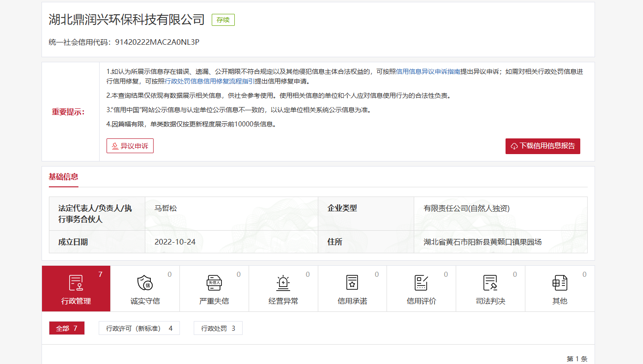Show only 行政处罚 records
This screenshot has height=364, width=643.
pos(218,328)
